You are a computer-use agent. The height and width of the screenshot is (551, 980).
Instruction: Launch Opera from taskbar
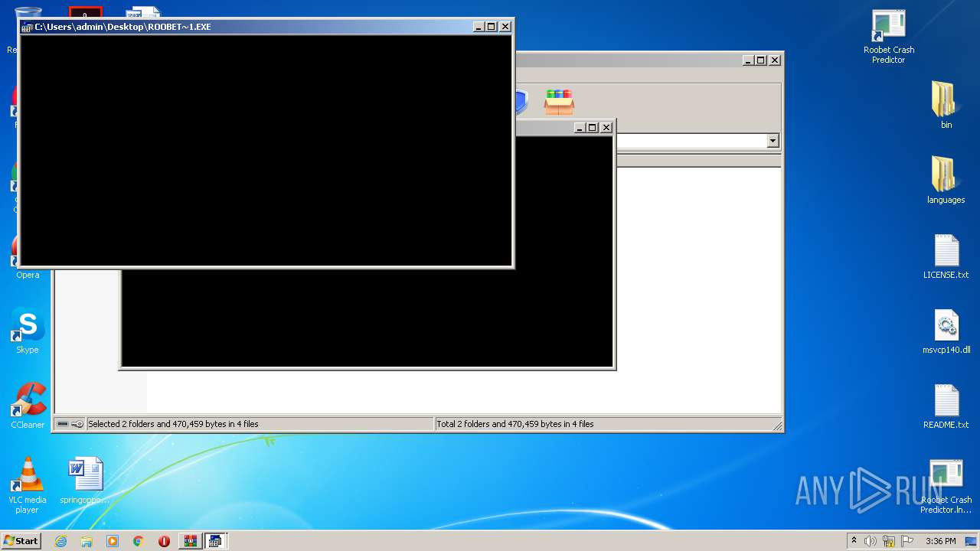point(164,541)
